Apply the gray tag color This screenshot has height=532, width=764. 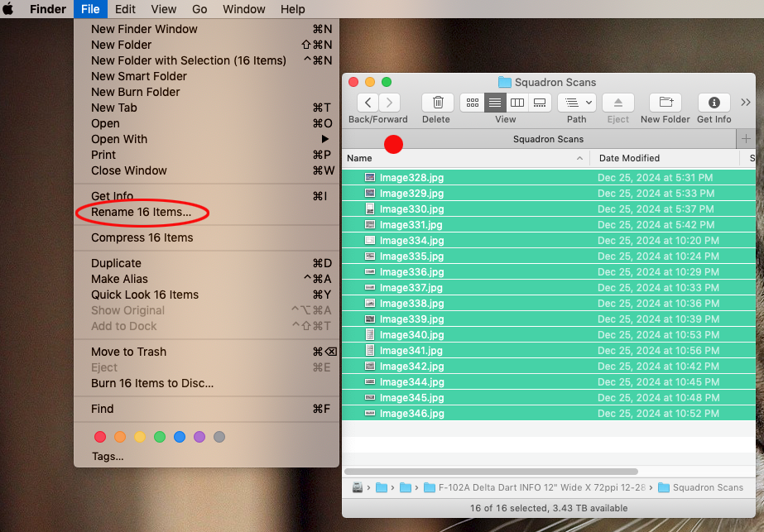tap(219, 437)
